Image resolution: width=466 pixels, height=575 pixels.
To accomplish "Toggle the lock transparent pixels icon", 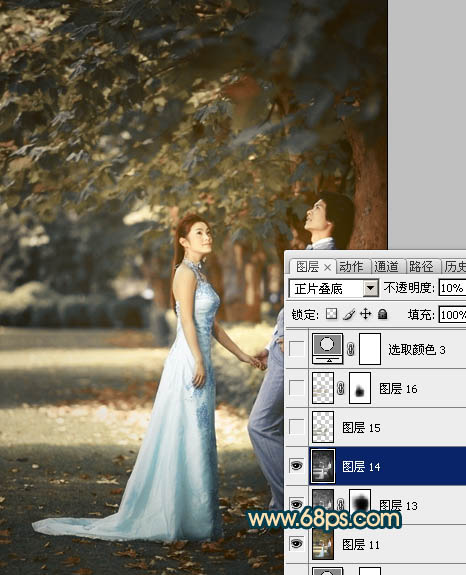I will [x=331, y=314].
